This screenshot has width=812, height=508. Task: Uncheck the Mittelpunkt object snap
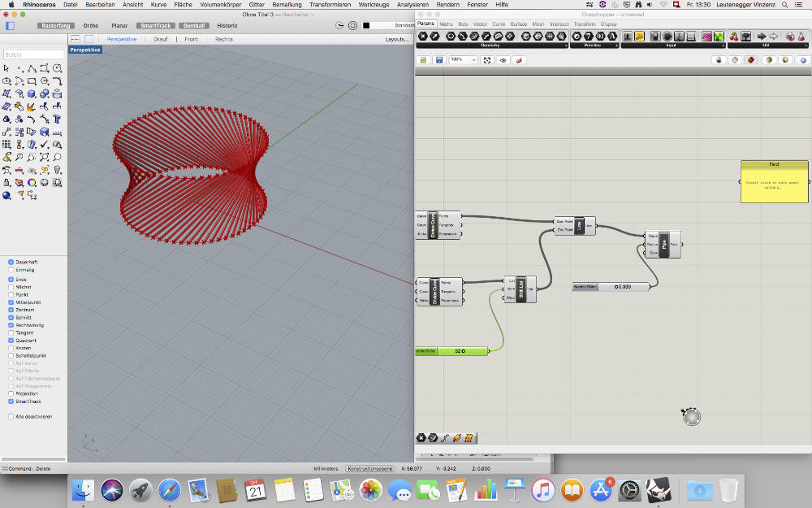coord(11,302)
